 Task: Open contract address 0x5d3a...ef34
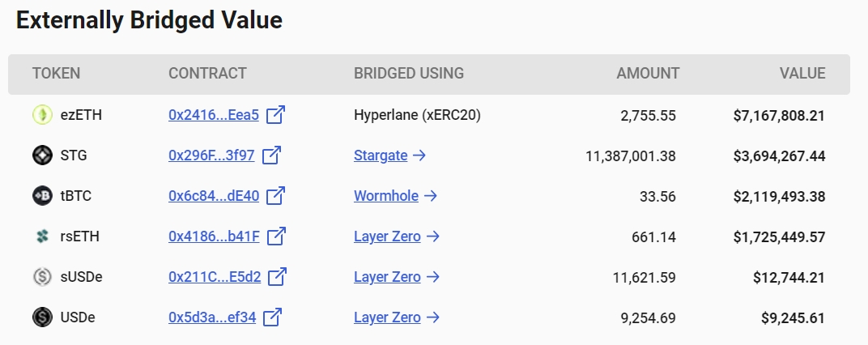click(x=212, y=317)
